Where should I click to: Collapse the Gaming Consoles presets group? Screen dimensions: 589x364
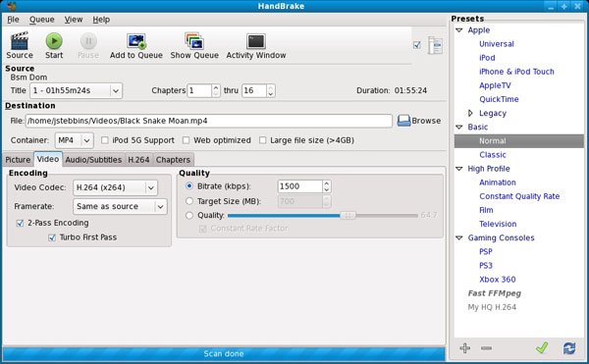(x=459, y=237)
